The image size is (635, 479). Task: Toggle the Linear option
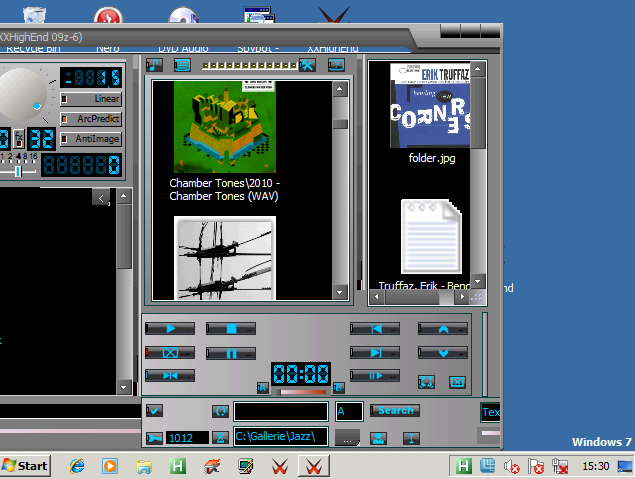point(91,99)
